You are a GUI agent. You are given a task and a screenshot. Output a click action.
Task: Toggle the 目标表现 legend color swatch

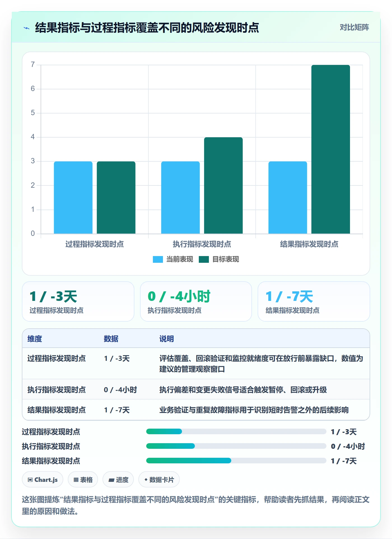click(204, 259)
